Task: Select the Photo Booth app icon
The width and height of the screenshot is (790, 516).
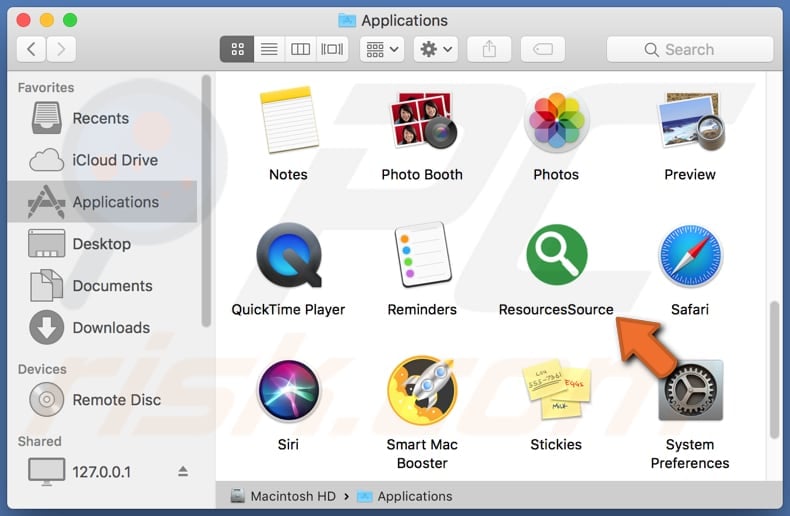Action: (422, 120)
